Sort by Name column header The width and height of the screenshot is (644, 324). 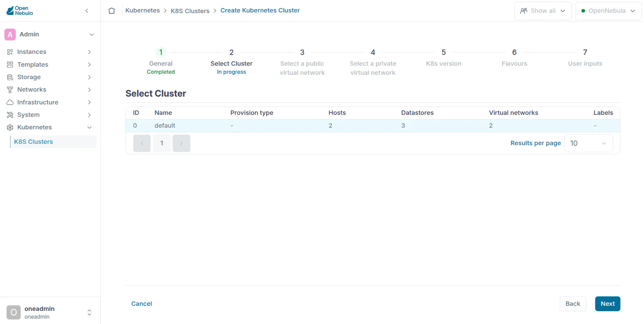[x=163, y=113]
